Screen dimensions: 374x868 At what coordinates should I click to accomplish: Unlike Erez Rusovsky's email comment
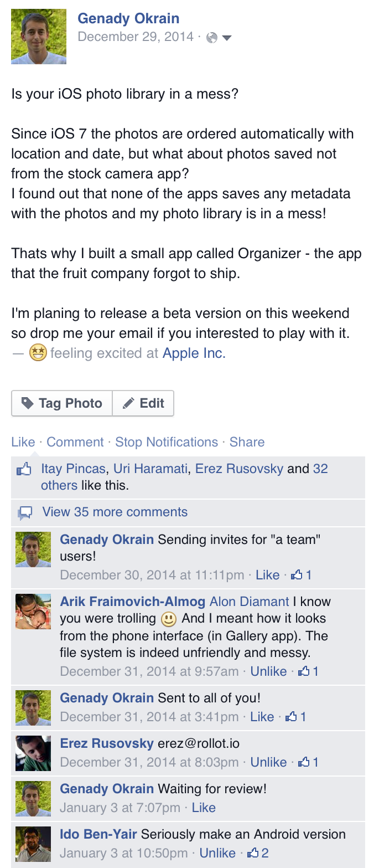pyautogui.click(x=268, y=762)
